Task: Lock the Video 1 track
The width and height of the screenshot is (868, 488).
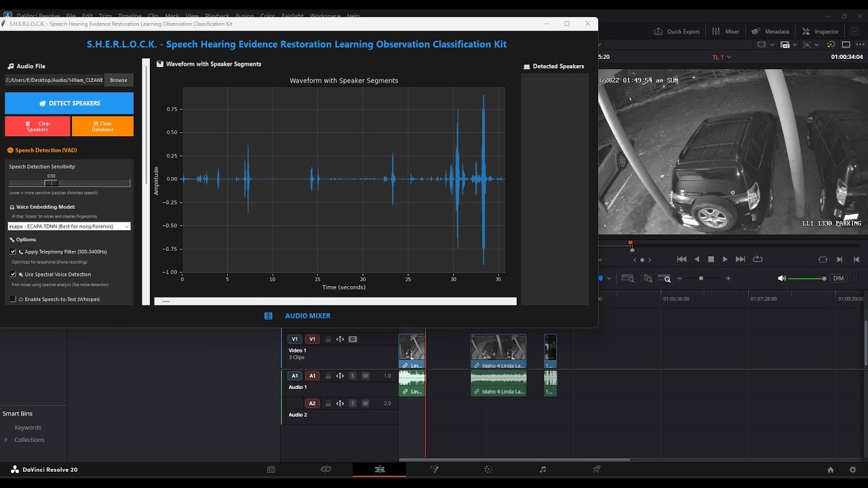Action: point(328,339)
